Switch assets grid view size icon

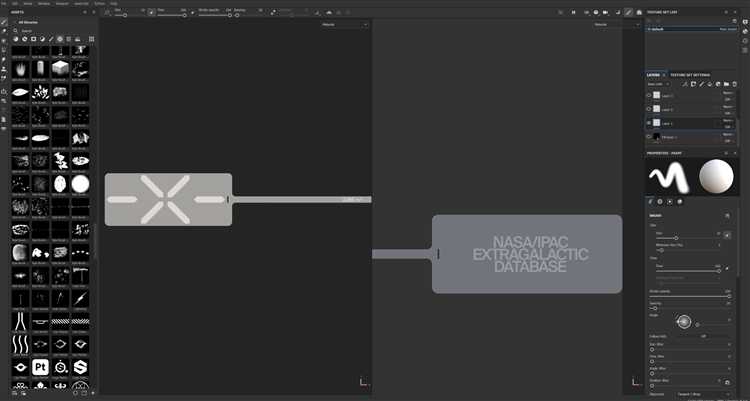[x=91, y=39]
